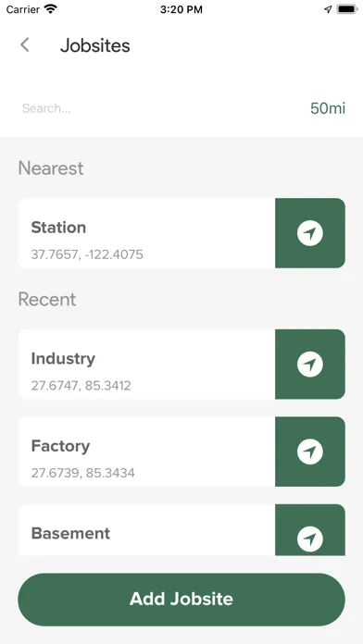
Task: Start directions to the Factory jobsite
Action: (310, 452)
